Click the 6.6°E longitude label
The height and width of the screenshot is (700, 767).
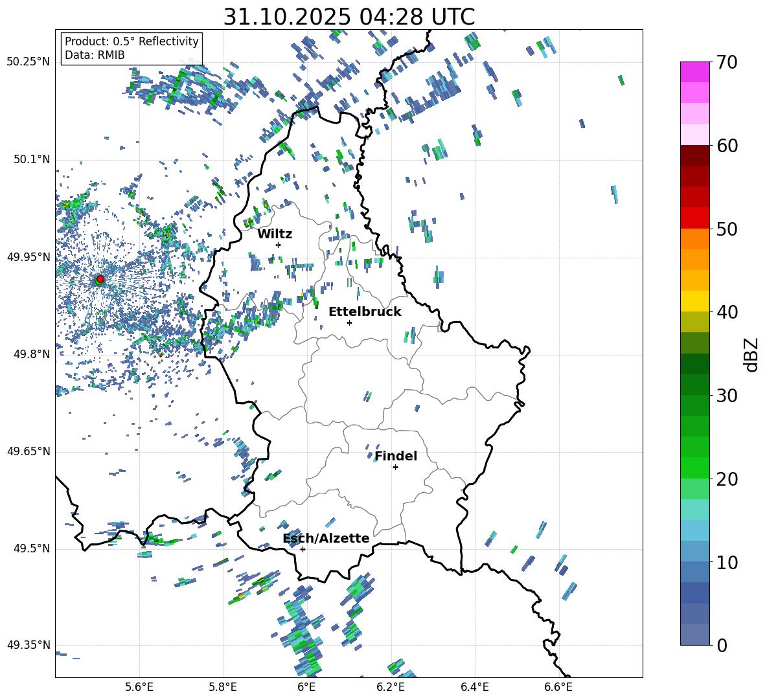pyautogui.click(x=558, y=687)
